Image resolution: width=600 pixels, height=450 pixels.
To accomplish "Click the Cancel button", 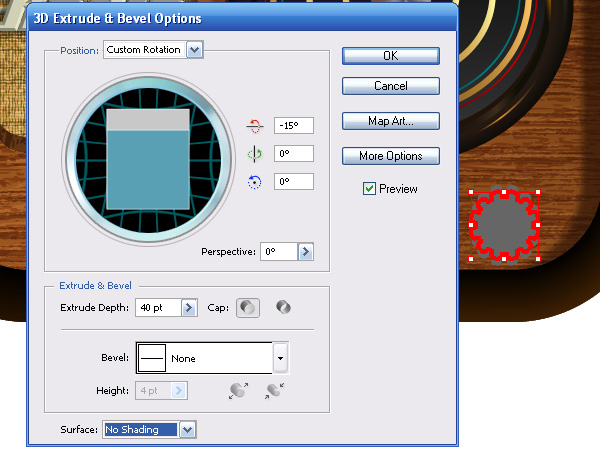I will click(x=391, y=86).
